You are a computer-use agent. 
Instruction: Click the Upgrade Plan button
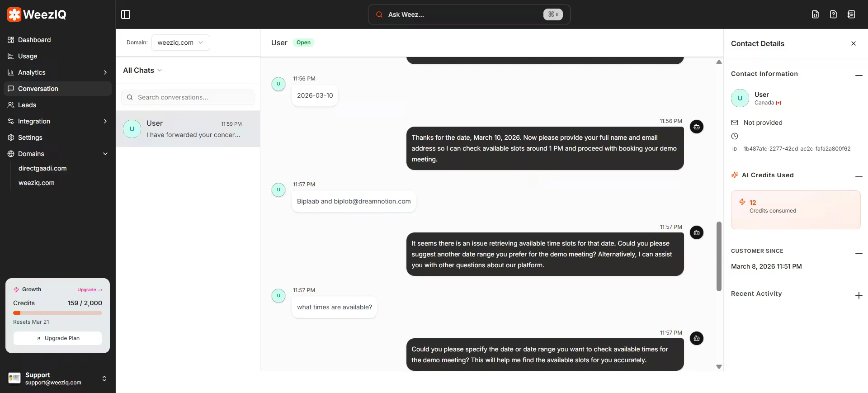[x=57, y=338]
